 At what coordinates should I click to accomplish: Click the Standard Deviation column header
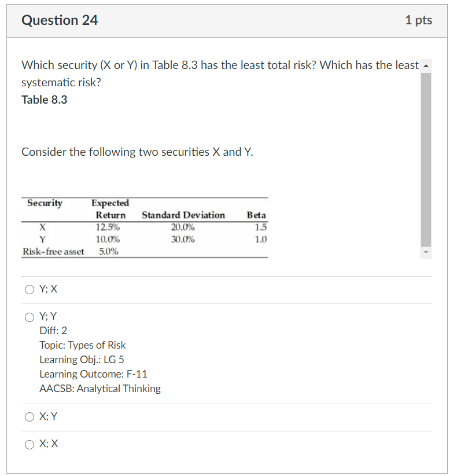pos(183,215)
